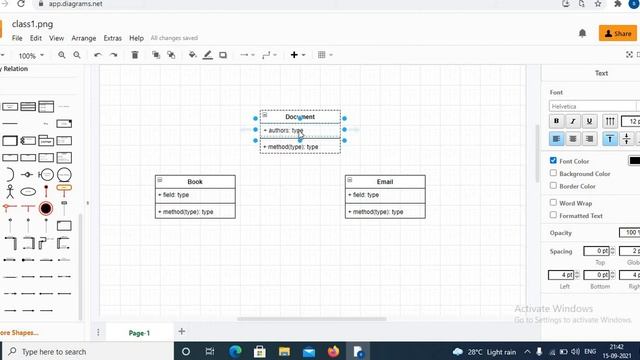Screen dimensions: 640x360
Task: Open File Explorer from taskbar
Action: 284,351
